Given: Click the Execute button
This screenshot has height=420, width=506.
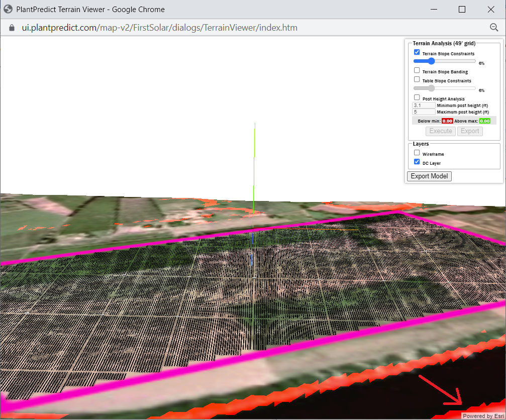Looking at the screenshot, I should [441, 131].
